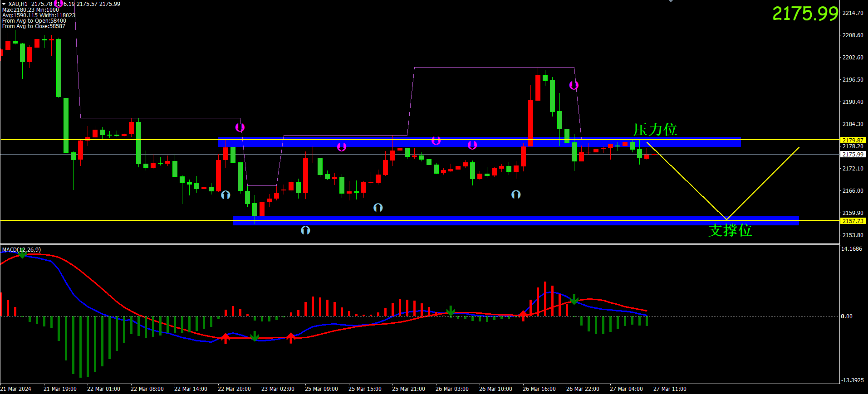This screenshot has width=868, height=394.
Task: Select the 压力位 resistance label
Action: 655,130
